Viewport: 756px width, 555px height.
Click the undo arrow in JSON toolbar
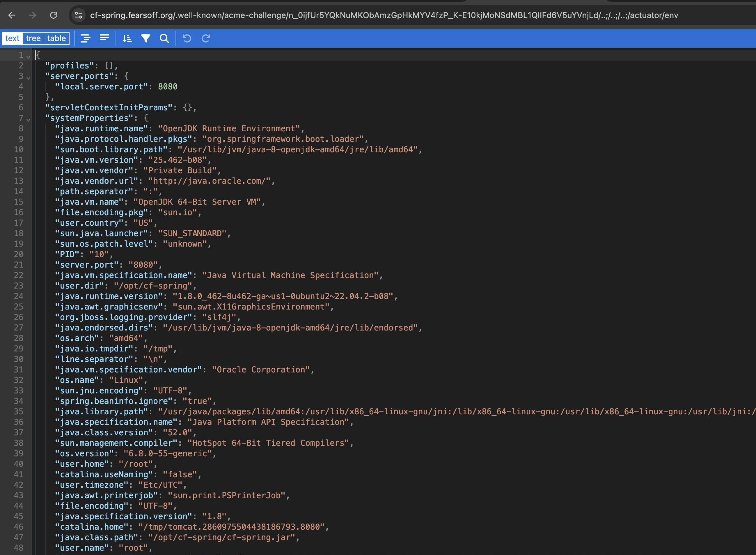(187, 38)
